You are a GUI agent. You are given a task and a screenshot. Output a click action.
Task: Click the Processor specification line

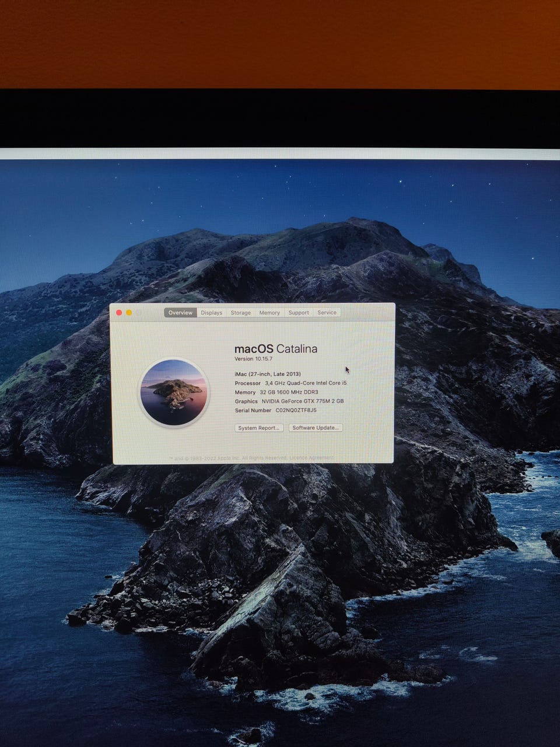[290, 383]
